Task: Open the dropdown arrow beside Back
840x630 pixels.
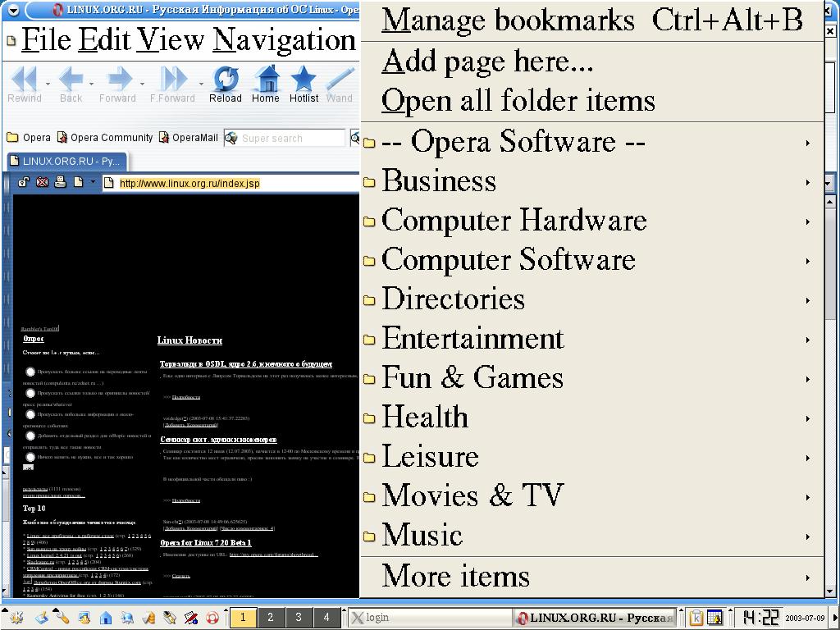Action: pyautogui.click(x=91, y=84)
